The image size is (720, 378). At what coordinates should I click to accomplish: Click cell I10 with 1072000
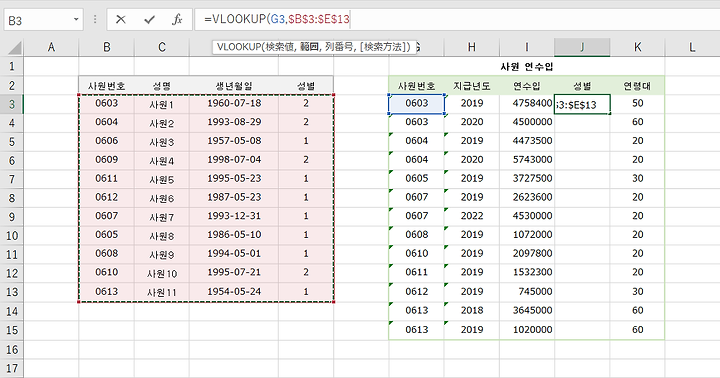coord(527,236)
